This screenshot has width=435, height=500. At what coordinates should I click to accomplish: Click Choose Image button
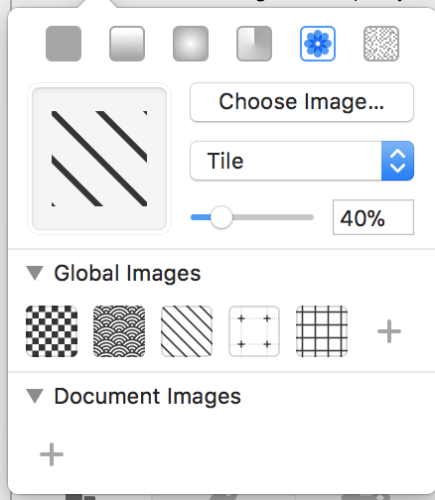pyautogui.click(x=302, y=102)
